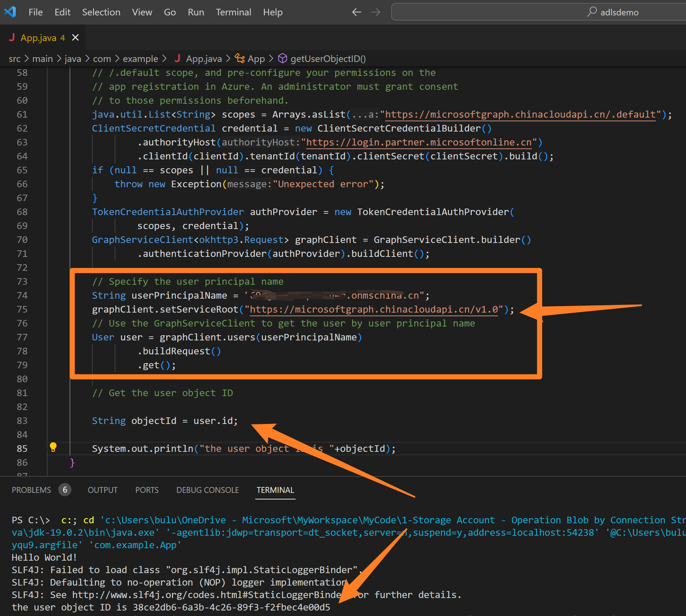
Task: Click the Java file icon on App.java tab
Action: 12,38
